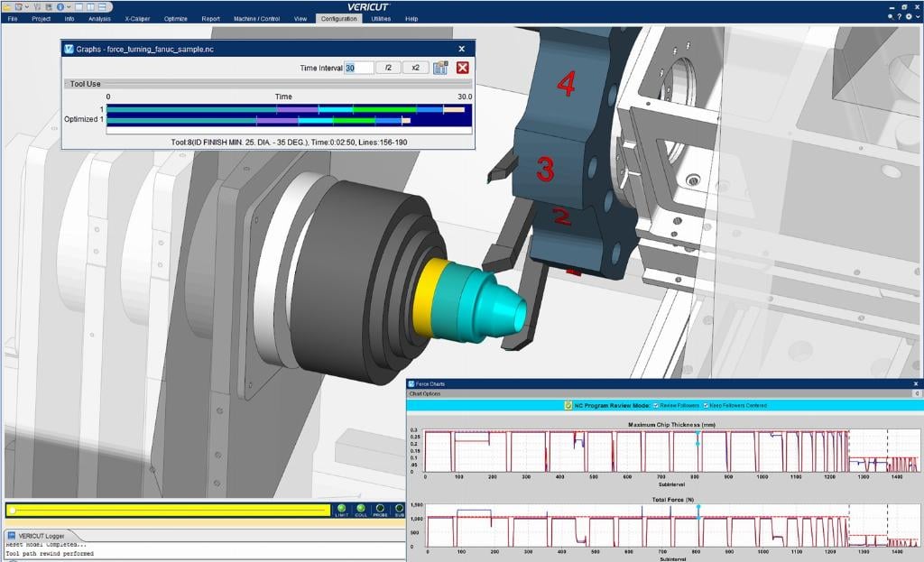This screenshot has height=562, width=924.
Task: Click the Time Interval input field
Action: (x=358, y=68)
